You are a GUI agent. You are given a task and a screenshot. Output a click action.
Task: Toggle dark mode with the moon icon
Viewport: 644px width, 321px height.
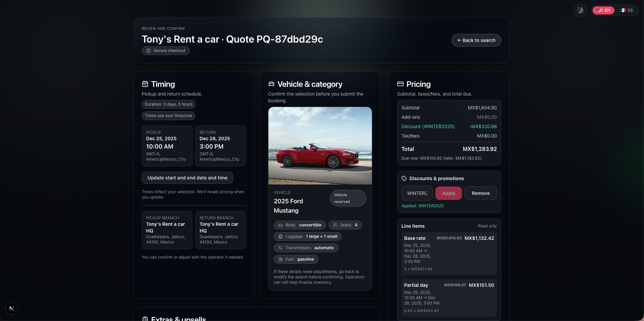coord(580,10)
